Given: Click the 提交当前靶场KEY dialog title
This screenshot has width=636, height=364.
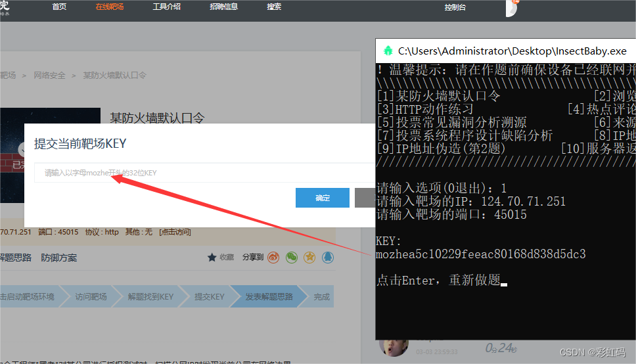Looking at the screenshot, I should (80, 144).
